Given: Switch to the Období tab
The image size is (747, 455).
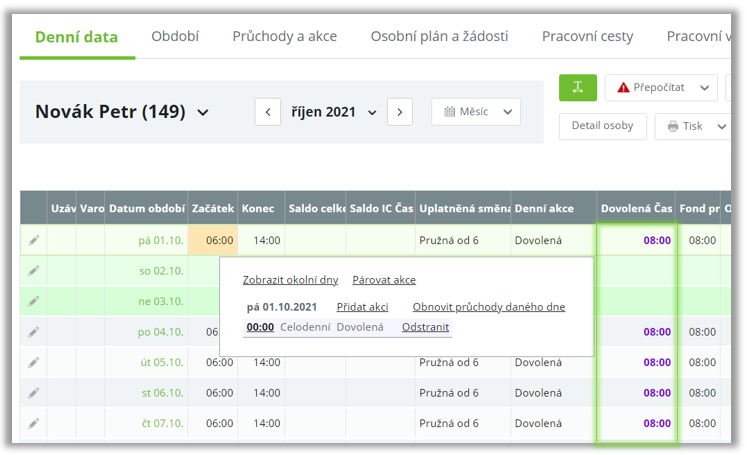Looking at the screenshot, I should (x=175, y=36).
